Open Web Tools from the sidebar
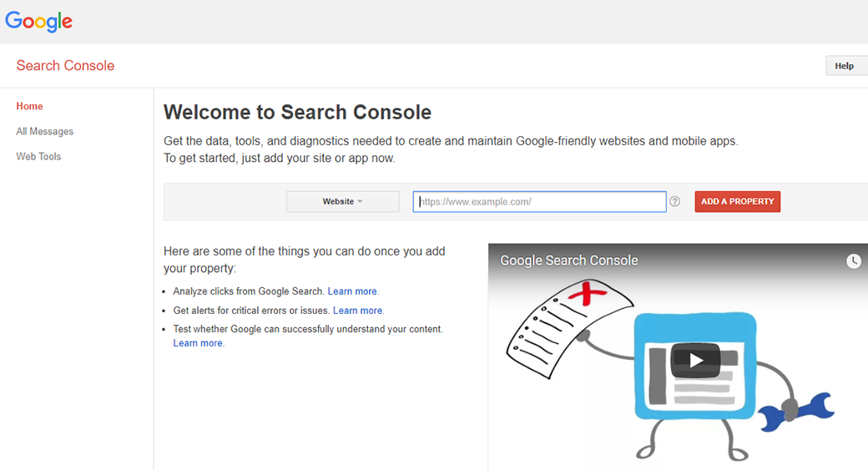 click(x=38, y=156)
